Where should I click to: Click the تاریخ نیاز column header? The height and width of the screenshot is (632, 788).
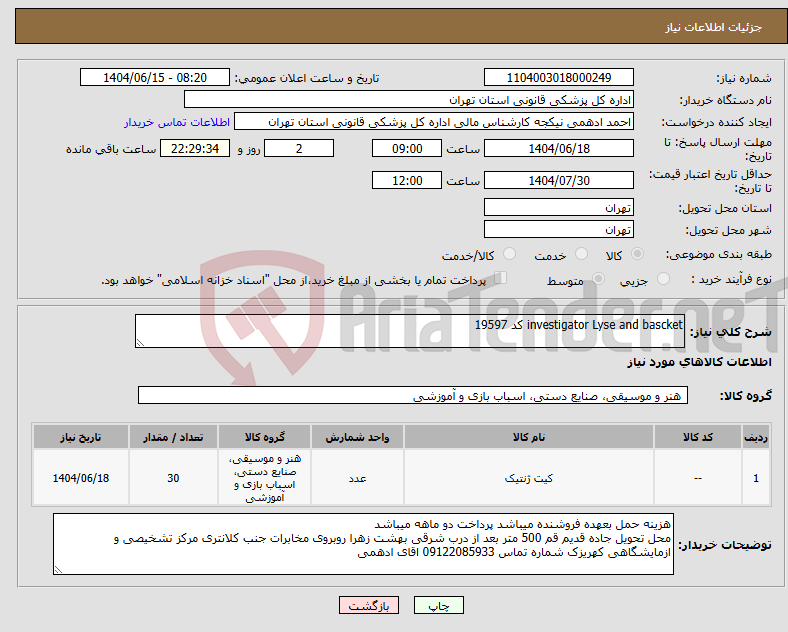pyautogui.click(x=81, y=437)
